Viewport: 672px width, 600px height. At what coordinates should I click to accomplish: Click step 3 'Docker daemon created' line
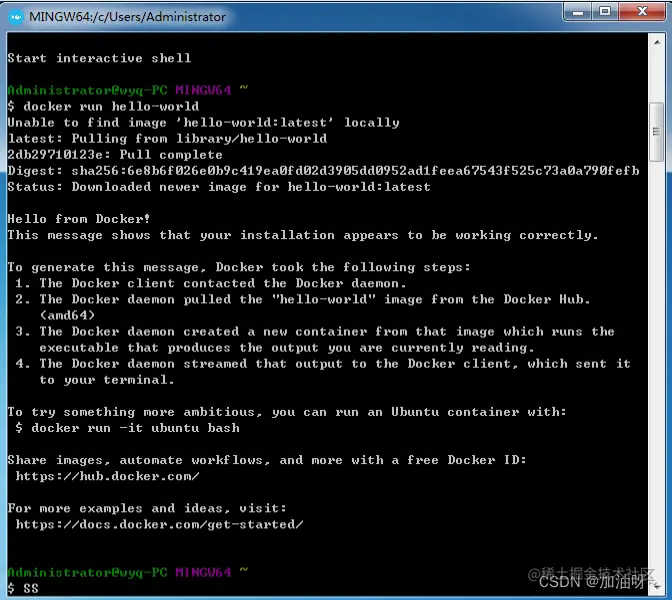click(315, 331)
